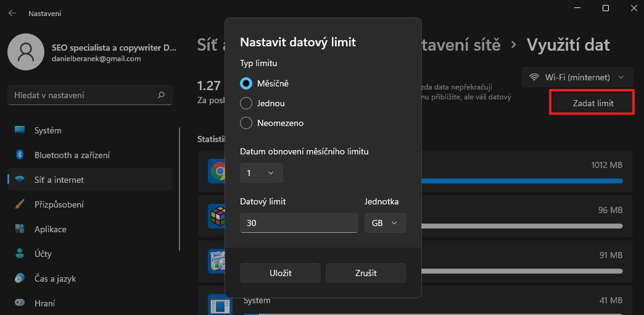The image size is (644, 315).
Task: Click the user profile avatar
Action: click(26, 52)
